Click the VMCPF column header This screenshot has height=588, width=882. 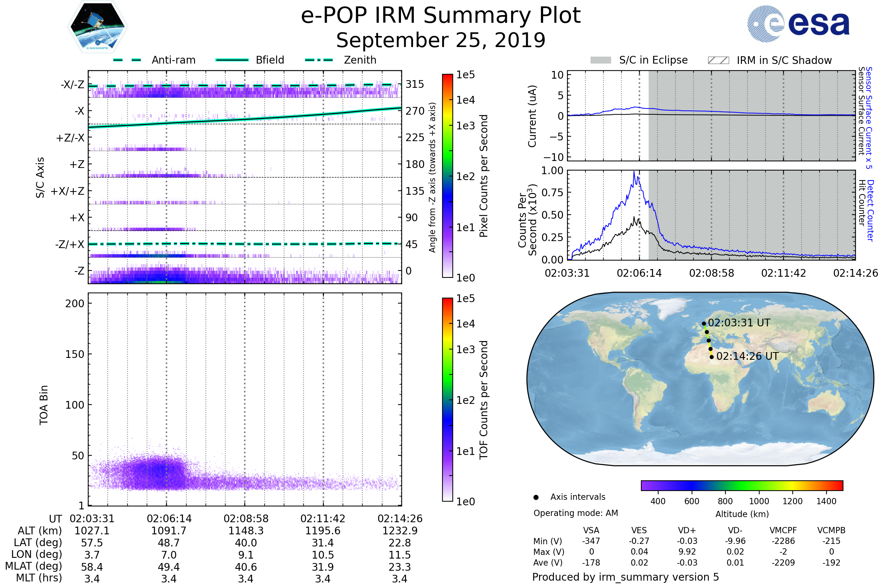[783, 531]
